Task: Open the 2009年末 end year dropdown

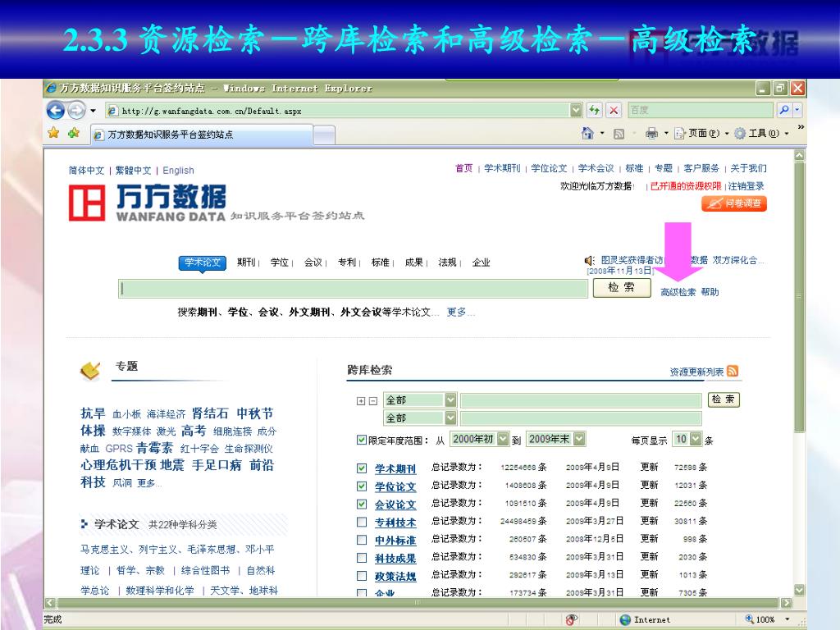Action: point(579,439)
